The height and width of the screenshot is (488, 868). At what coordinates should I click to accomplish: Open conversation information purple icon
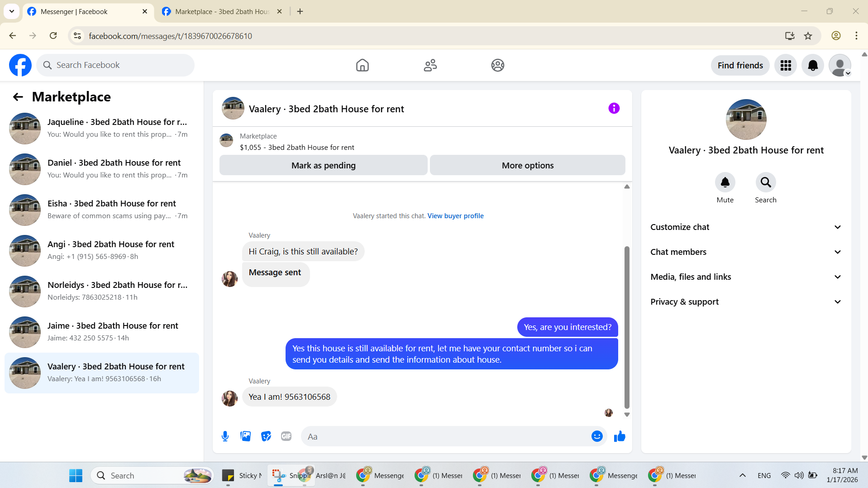614,108
